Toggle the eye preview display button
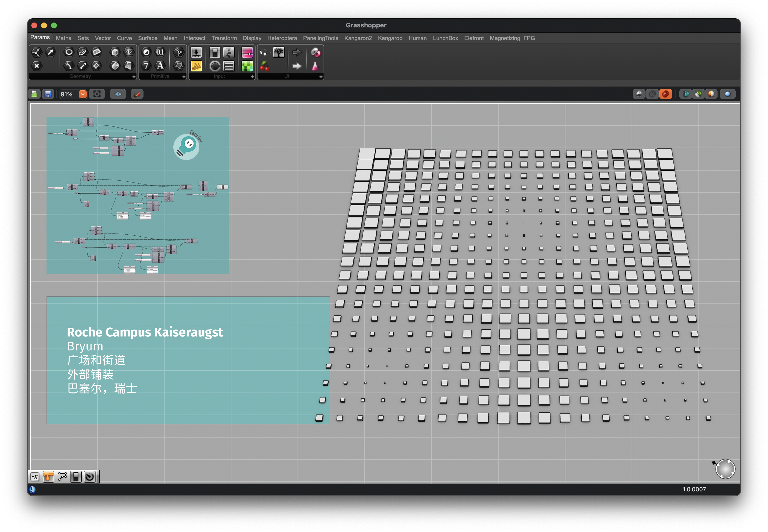 coord(118,94)
